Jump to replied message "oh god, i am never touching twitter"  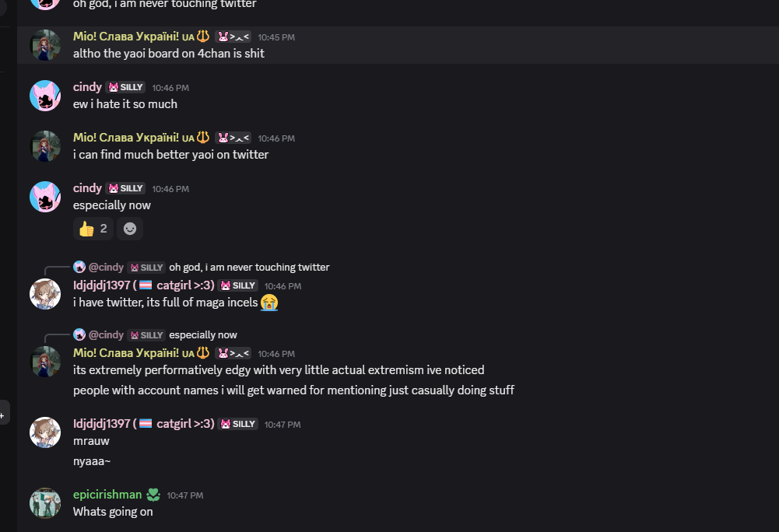(x=249, y=267)
